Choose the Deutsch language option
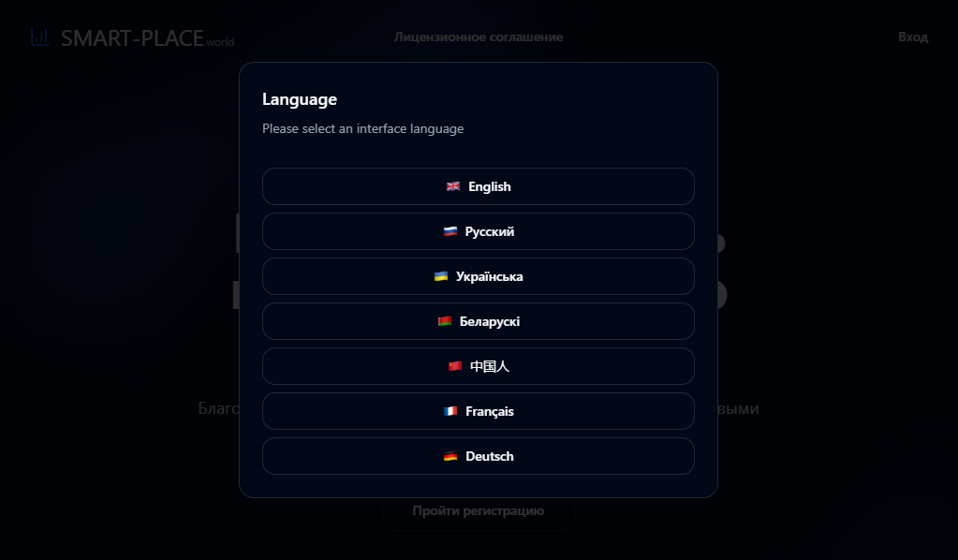 click(x=479, y=456)
